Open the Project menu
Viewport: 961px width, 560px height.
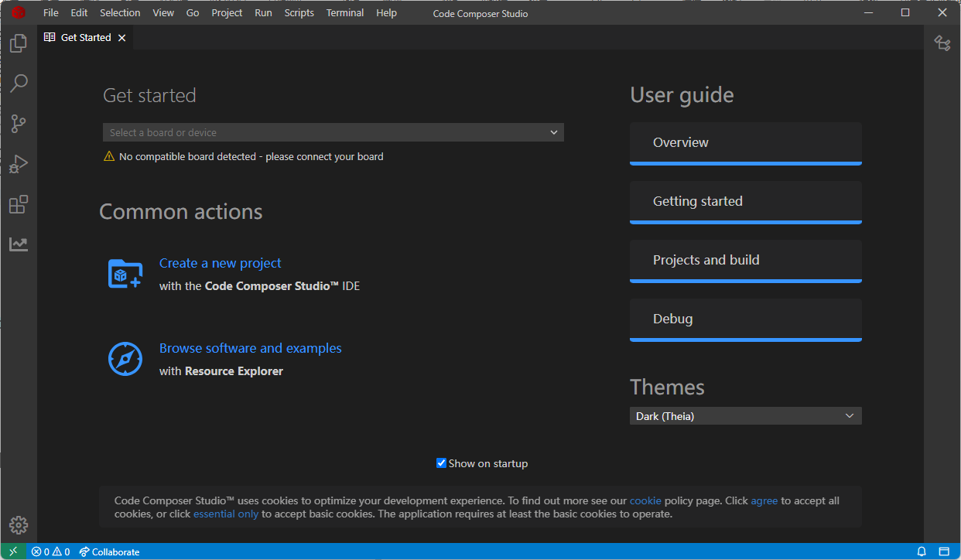pyautogui.click(x=227, y=13)
